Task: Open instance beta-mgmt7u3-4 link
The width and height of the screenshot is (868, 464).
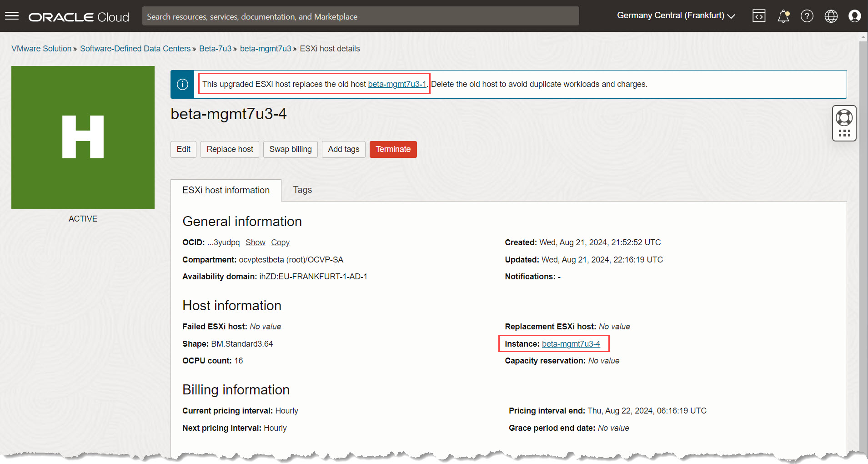Action: pos(571,344)
